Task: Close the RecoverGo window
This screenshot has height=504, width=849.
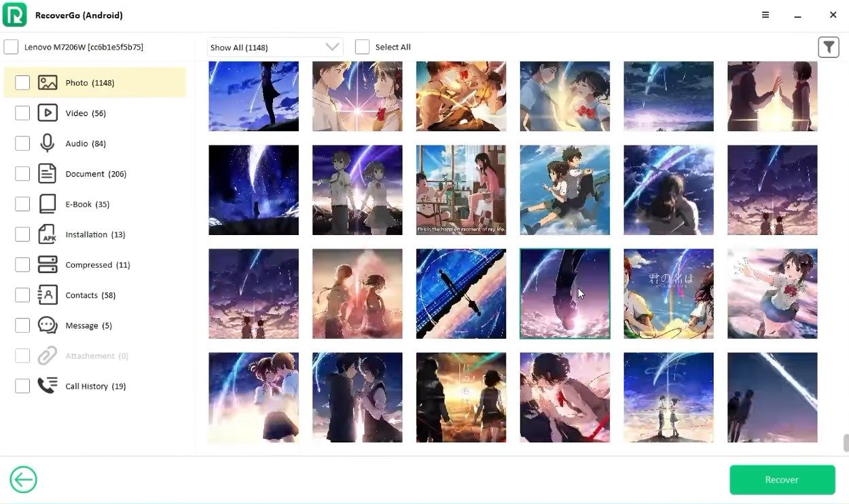Action: [833, 15]
